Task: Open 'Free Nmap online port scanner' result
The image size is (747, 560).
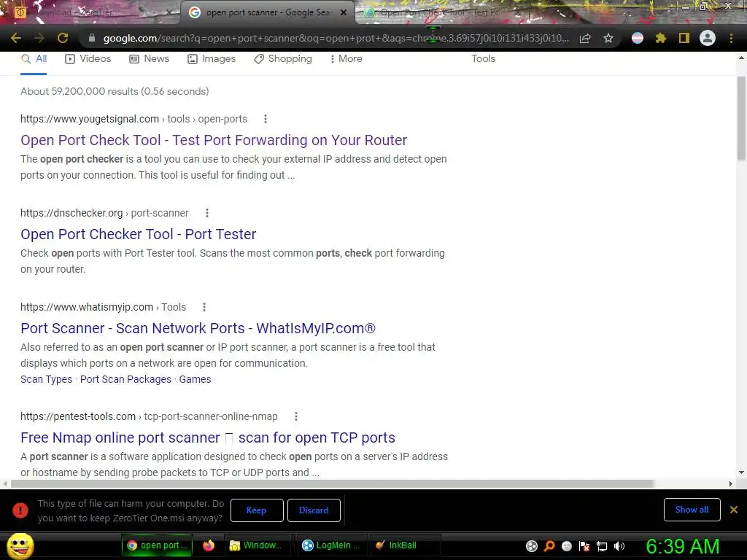Action: [208, 437]
